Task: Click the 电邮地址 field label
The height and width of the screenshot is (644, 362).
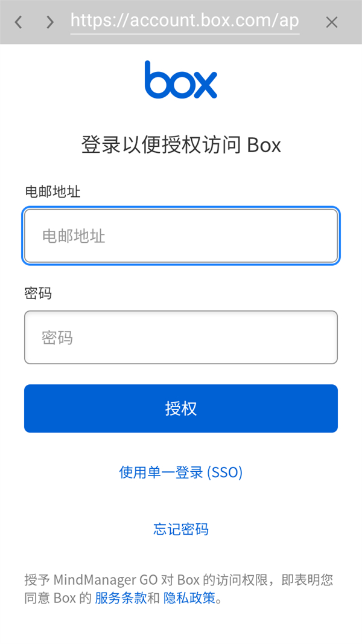Action: pos(45,192)
